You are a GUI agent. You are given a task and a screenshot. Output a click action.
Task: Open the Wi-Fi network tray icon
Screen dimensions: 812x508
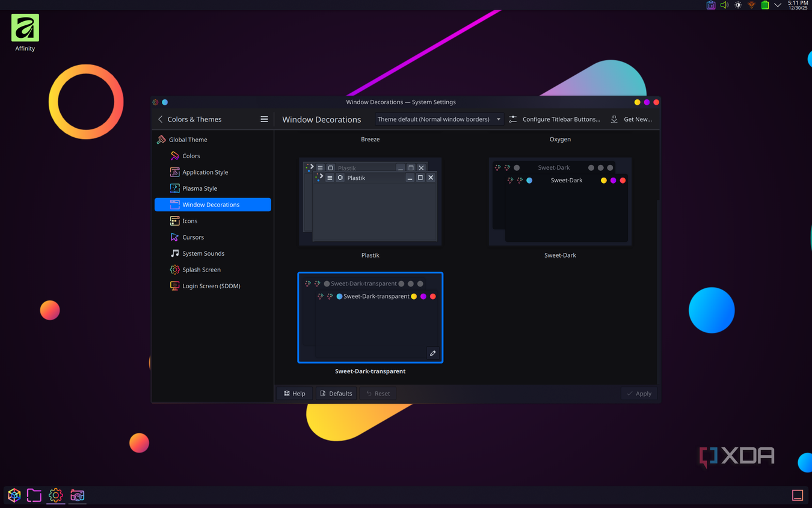(x=751, y=5)
